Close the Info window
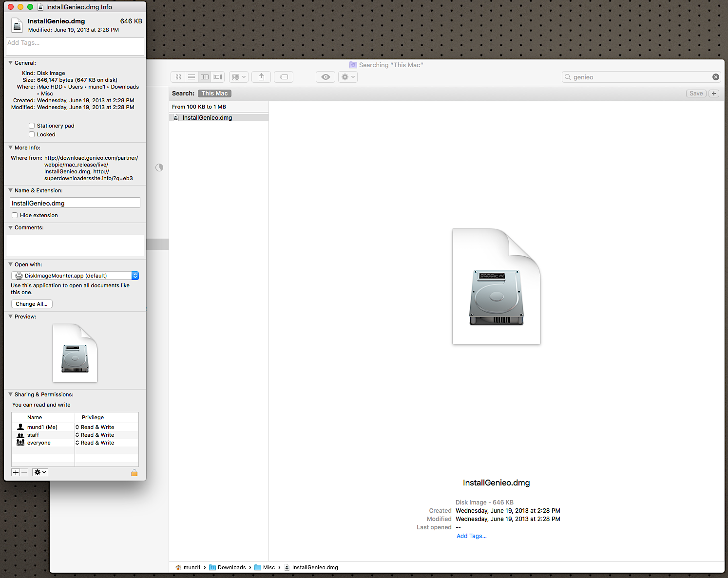This screenshot has width=728, height=578. pyautogui.click(x=11, y=7)
